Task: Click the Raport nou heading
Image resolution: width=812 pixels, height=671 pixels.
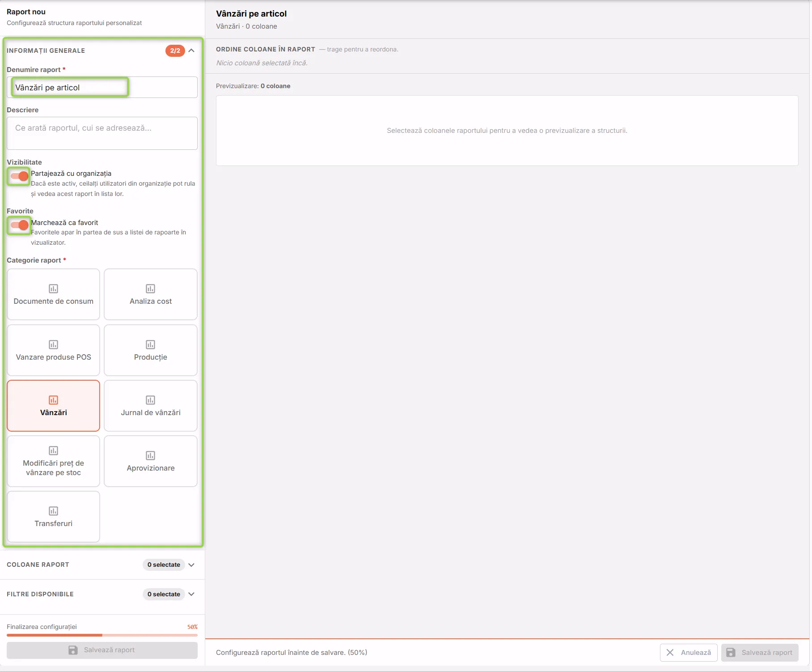Action: tap(26, 12)
